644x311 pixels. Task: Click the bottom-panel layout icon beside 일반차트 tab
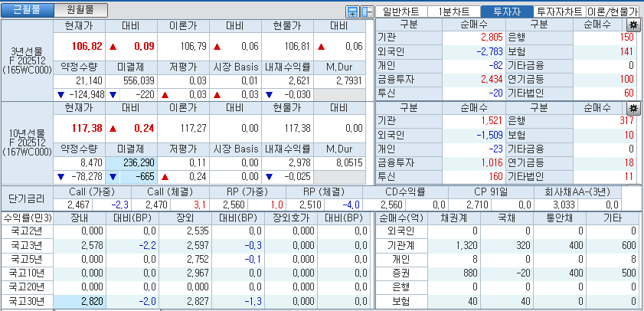pos(352,12)
